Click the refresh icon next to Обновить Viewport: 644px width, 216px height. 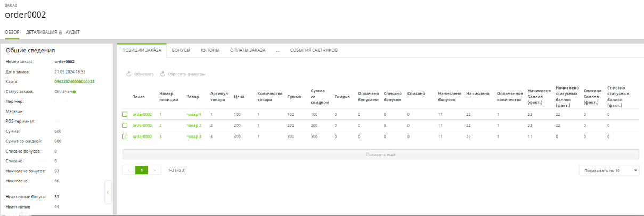[128, 74]
